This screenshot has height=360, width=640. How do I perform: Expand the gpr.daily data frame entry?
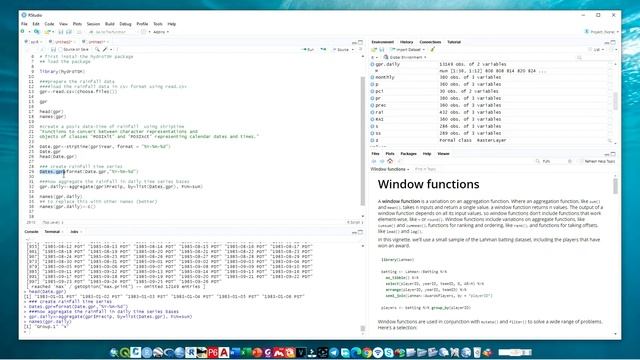[x=372, y=64]
